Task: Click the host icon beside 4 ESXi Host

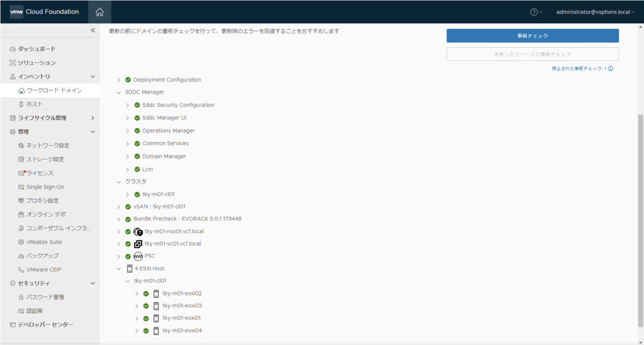Action: tap(130, 269)
